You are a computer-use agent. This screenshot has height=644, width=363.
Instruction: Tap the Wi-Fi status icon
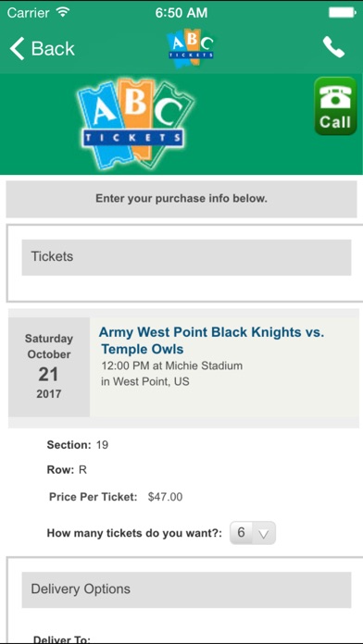(x=63, y=12)
